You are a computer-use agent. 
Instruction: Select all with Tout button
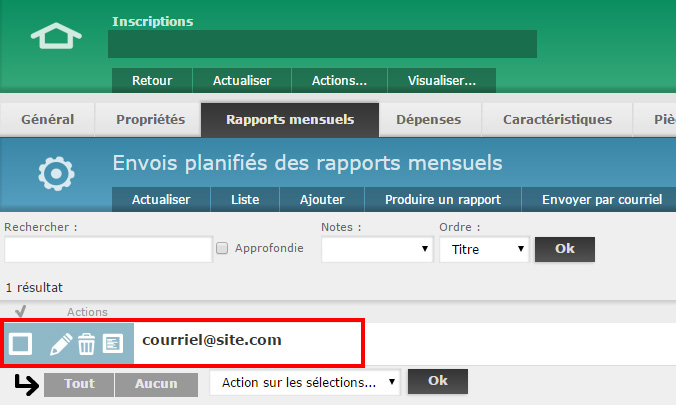coord(79,383)
